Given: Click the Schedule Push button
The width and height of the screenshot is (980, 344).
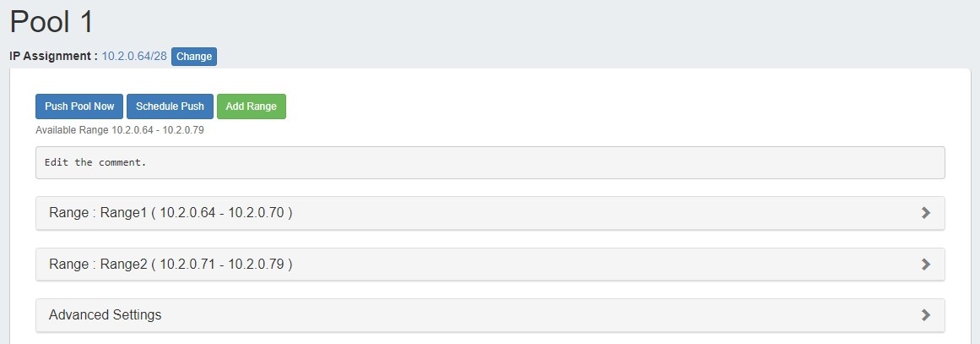Looking at the screenshot, I should coord(170,106).
